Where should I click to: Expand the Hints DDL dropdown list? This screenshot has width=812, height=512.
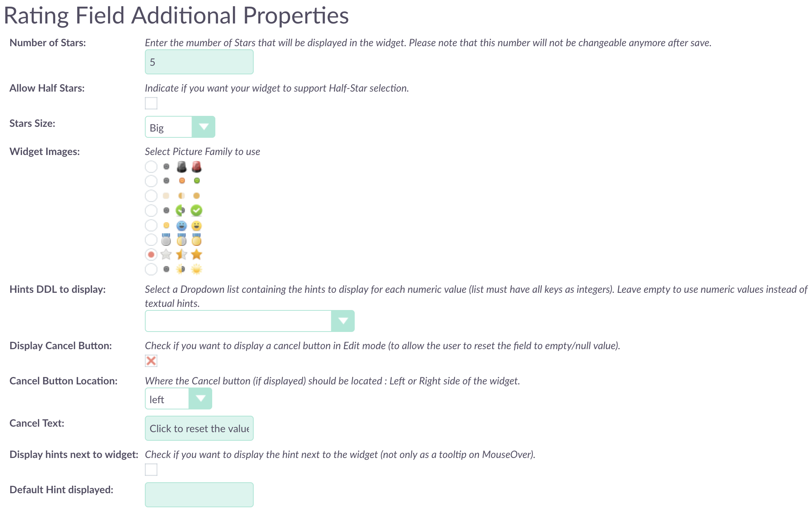point(250,321)
